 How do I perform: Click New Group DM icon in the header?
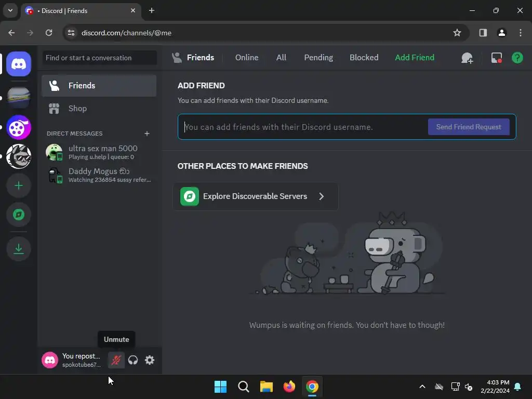pos(467,58)
